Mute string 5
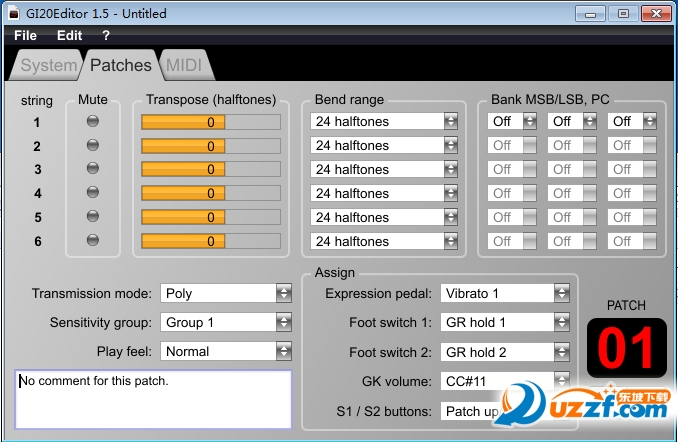Screen dimensions: 678x442 pyautogui.click(x=93, y=216)
